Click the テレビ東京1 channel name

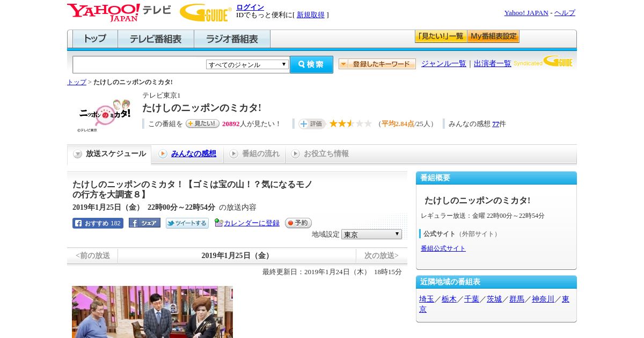point(162,95)
